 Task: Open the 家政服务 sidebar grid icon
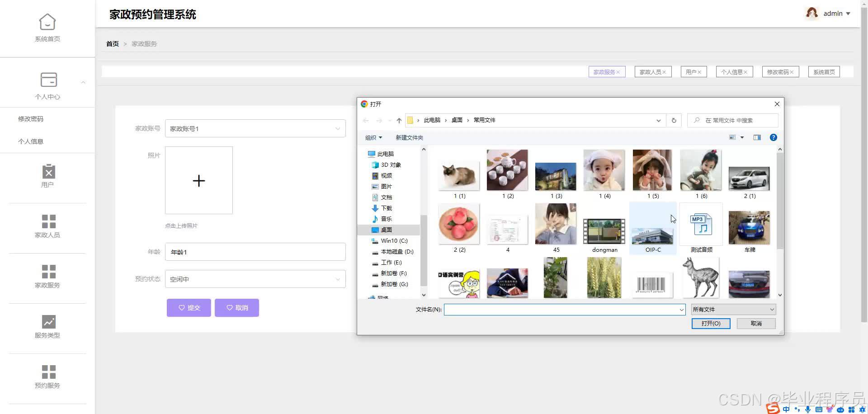[48, 272]
